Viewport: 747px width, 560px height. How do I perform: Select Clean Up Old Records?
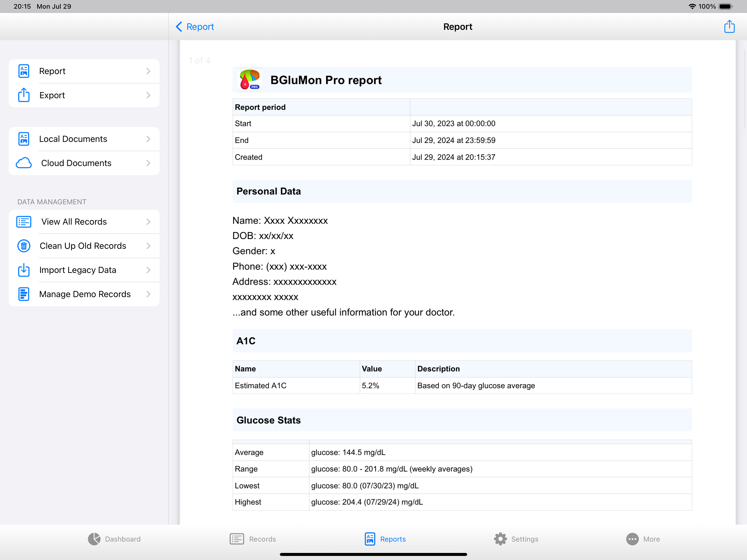tap(84, 246)
